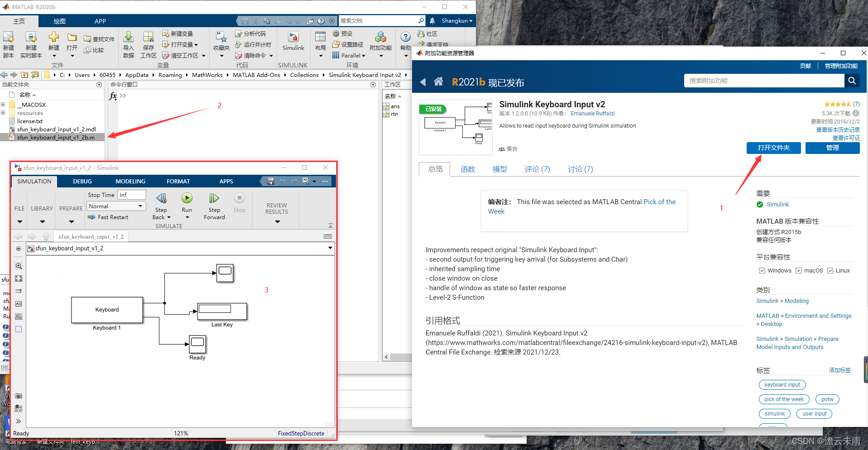Screen dimensions: 868x450
Task: Toggle Windows platform checkbox
Action: pos(762,271)
